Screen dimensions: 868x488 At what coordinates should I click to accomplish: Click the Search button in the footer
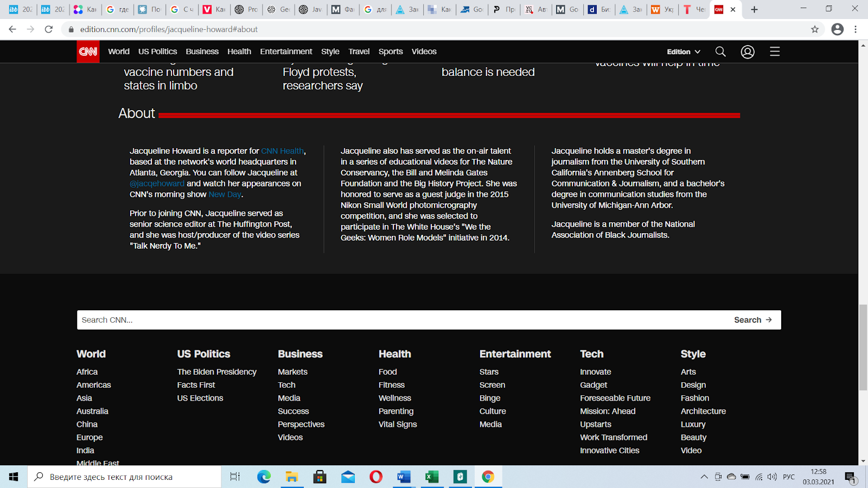click(x=753, y=320)
